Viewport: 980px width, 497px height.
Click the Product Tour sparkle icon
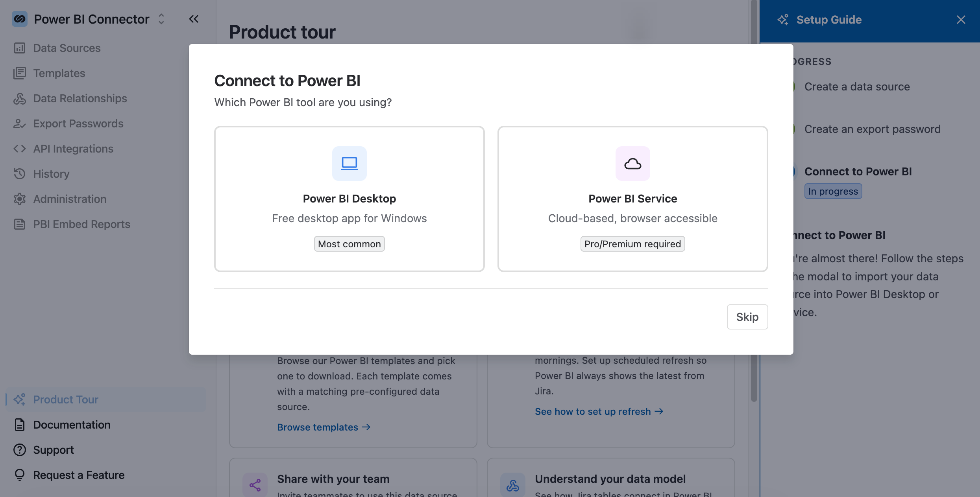point(20,399)
